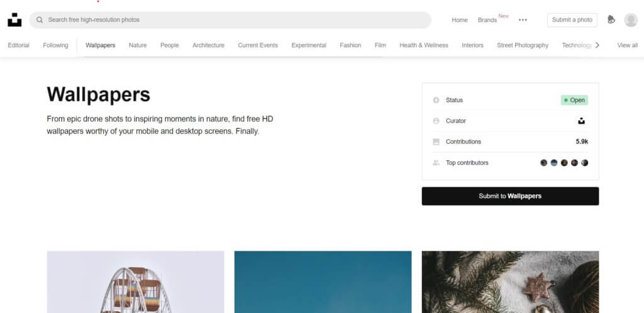Go to the Home link
This screenshot has width=644, height=313.
pyautogui.click(x=460, y=19)
